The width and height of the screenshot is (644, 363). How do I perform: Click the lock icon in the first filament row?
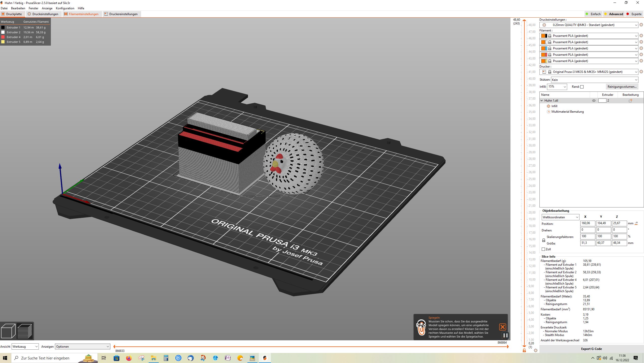(x=550, y=36)
